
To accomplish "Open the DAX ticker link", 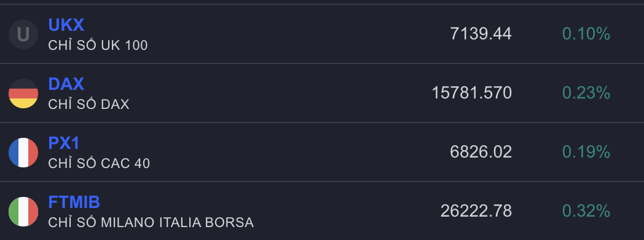I will coord(66,84).
